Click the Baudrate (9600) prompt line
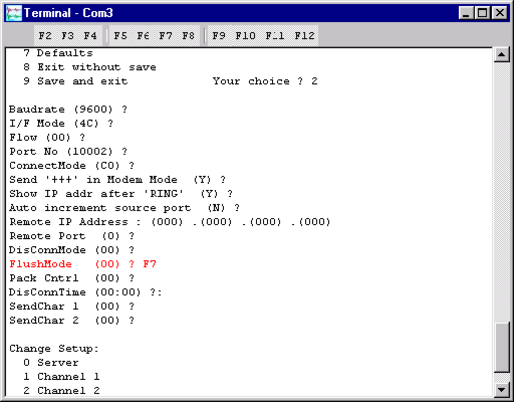This screenshot has width=514, height=402. point(68,109)
